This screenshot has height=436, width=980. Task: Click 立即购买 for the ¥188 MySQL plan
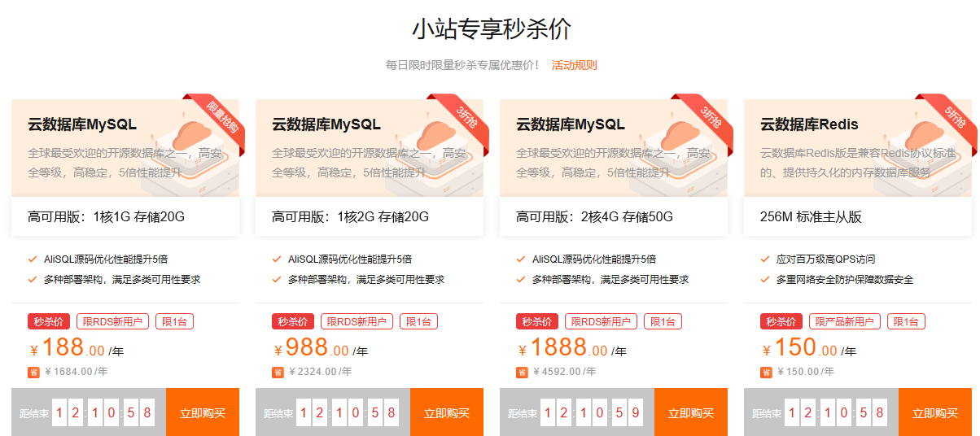(x=203, y=412)
